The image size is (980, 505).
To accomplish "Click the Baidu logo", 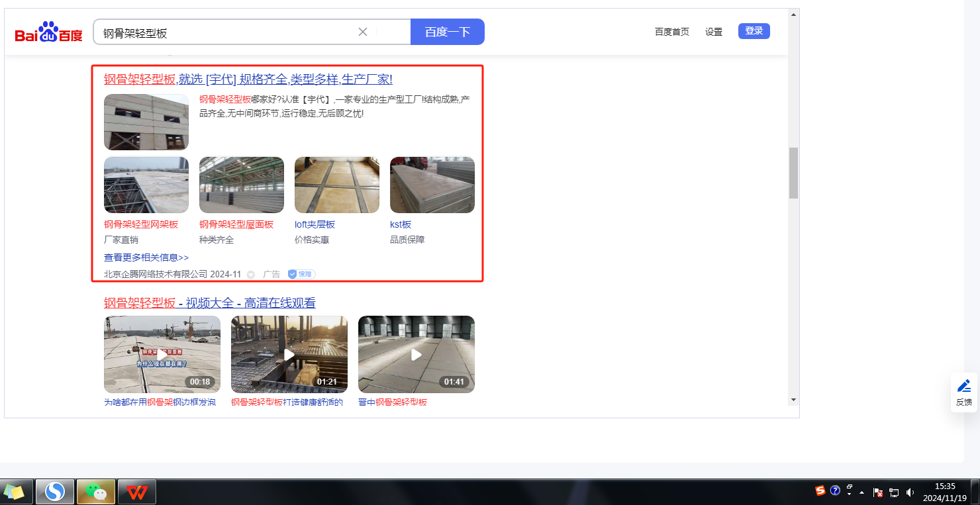I will coord(49,32).
